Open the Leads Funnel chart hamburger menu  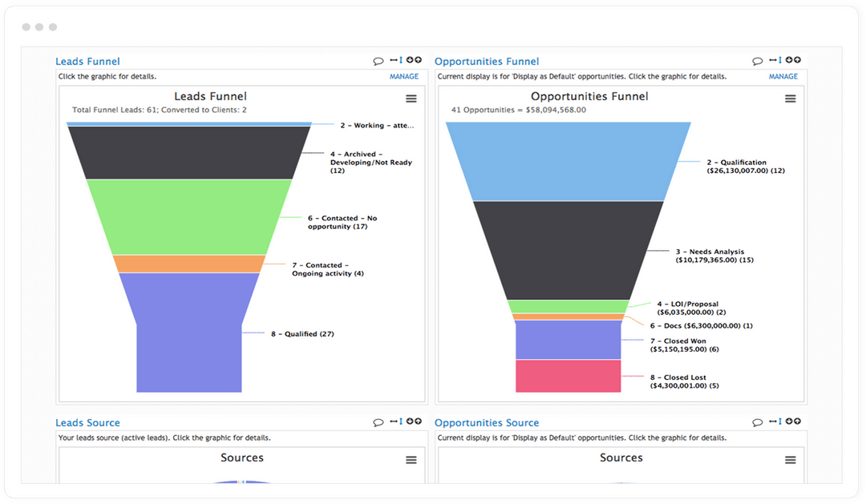(411, 99)
